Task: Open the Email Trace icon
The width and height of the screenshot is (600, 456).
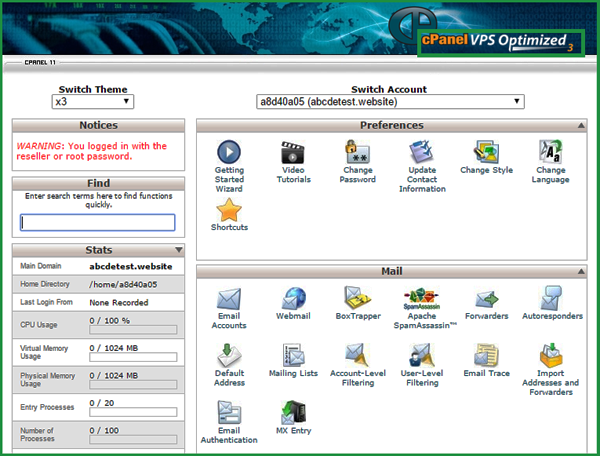Action: [486, 355]
